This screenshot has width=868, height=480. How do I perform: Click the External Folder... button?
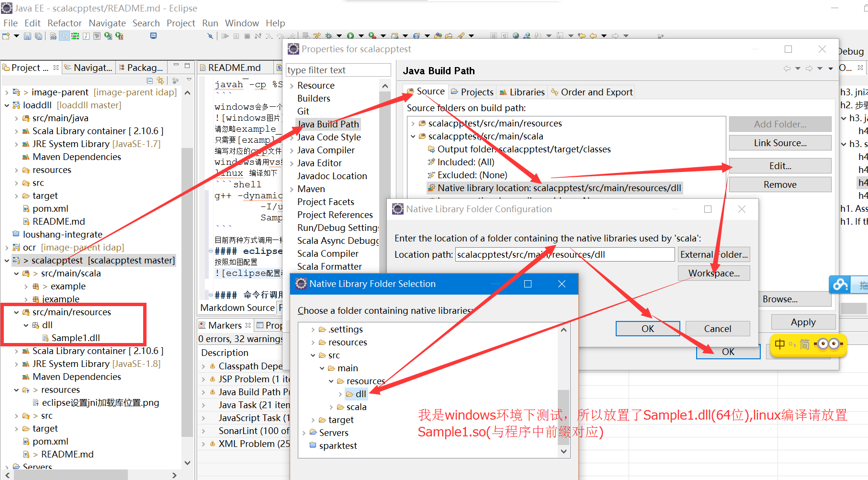[x=714, y=254]
